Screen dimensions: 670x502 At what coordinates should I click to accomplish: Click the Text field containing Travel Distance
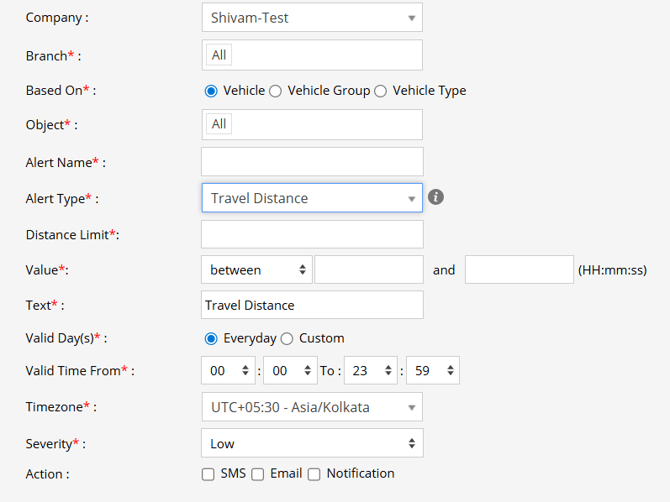click(x=311, y=305)
